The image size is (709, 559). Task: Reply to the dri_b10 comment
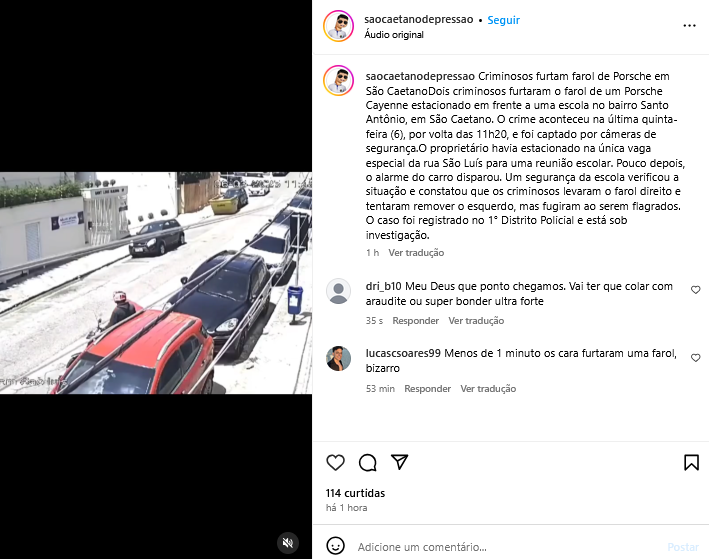pyautogui.click(x=416, y=321)
